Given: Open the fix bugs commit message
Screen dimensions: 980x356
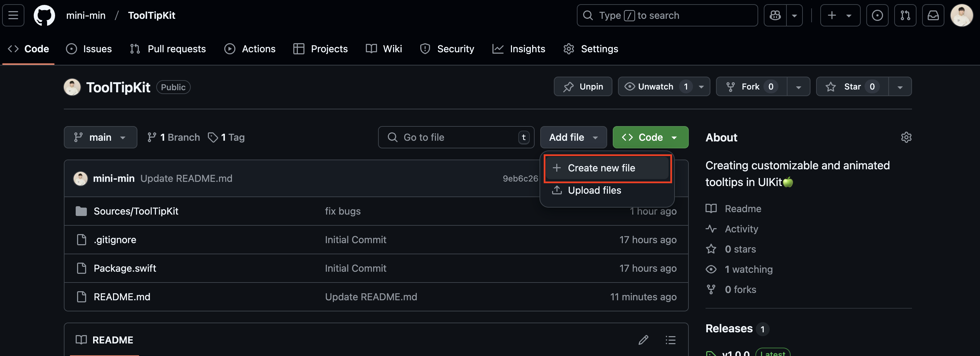Looking at the screenshot, I should tap(343, 211).
